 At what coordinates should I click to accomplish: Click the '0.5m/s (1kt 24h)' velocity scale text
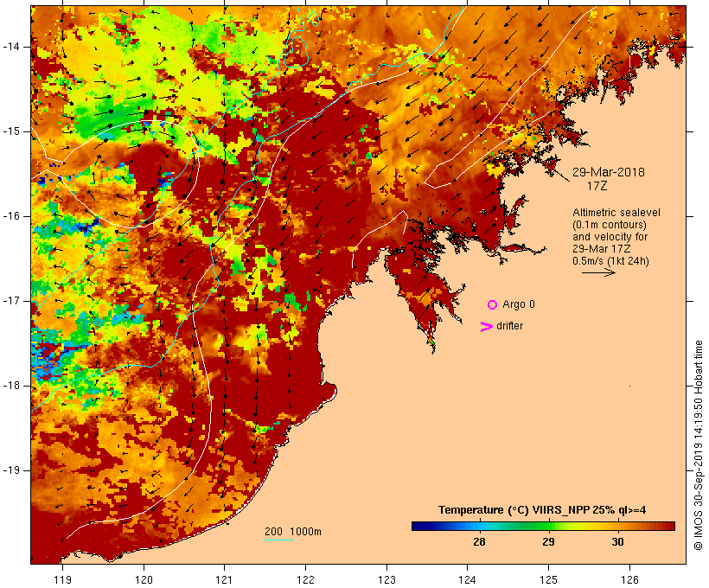[x=610, y=261]
